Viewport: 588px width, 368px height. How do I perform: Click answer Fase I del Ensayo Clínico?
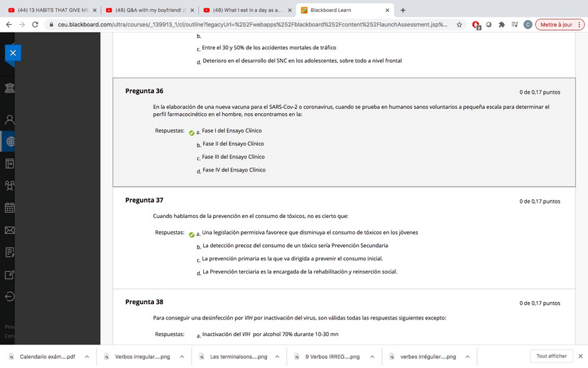tap(232, 131)
